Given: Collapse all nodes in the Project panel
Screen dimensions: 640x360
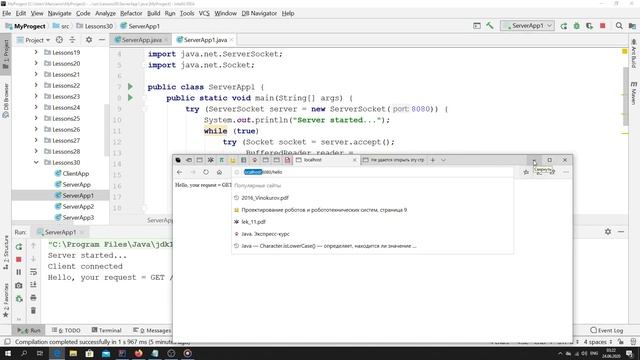Looking at the screenshot, I should click(72, 40).
